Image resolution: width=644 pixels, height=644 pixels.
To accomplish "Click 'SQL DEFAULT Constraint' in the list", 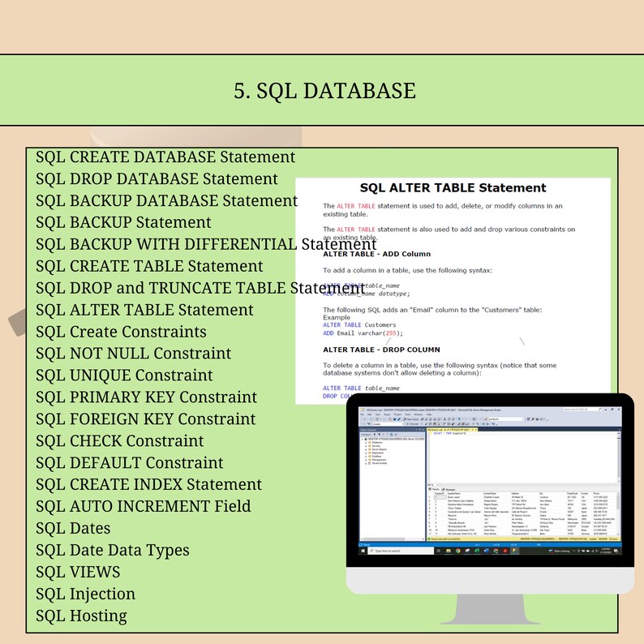I will pyautogui.click(x=130, y=462).
